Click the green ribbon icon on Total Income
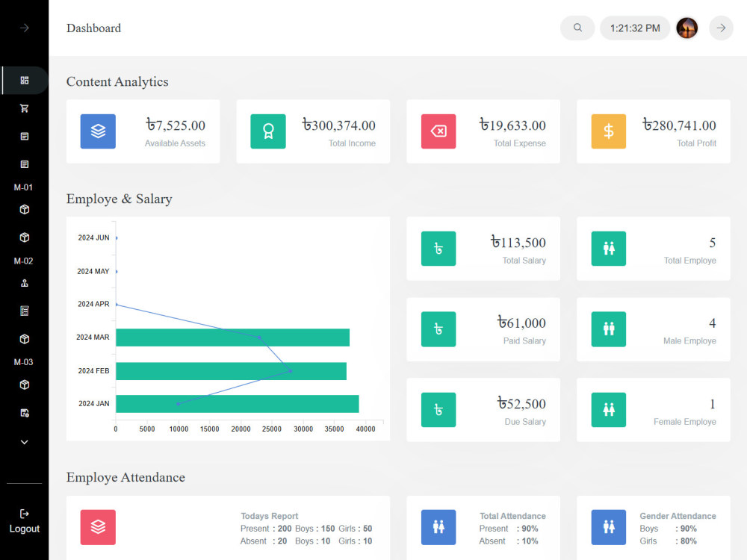Viewport: 747px width, 560px height. pos(268,131)
